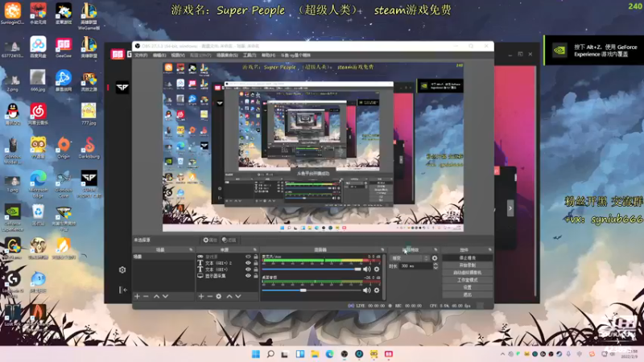Viewport: 644px width, 362px height.
Task: Pop out the Sources dock panel
Action: [255, 249]
